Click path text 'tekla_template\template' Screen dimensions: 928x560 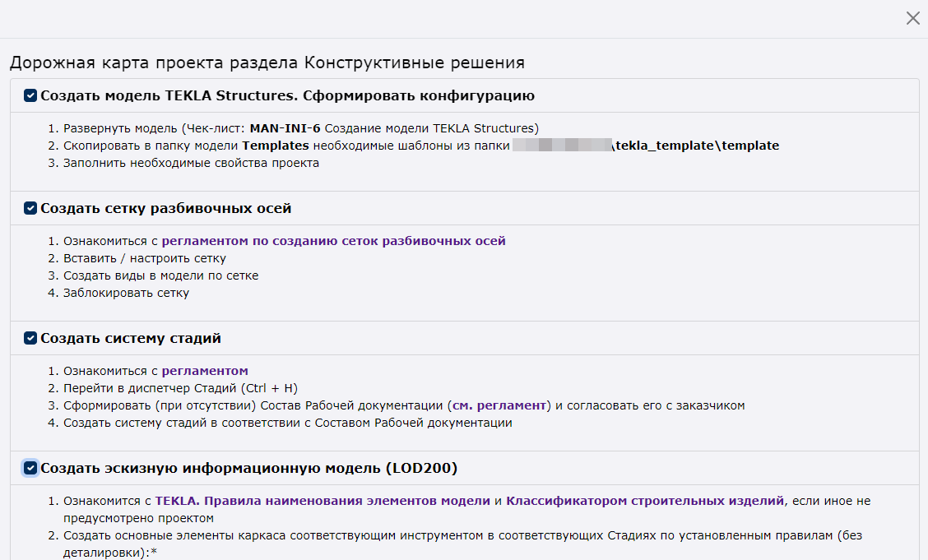(697, 146)
